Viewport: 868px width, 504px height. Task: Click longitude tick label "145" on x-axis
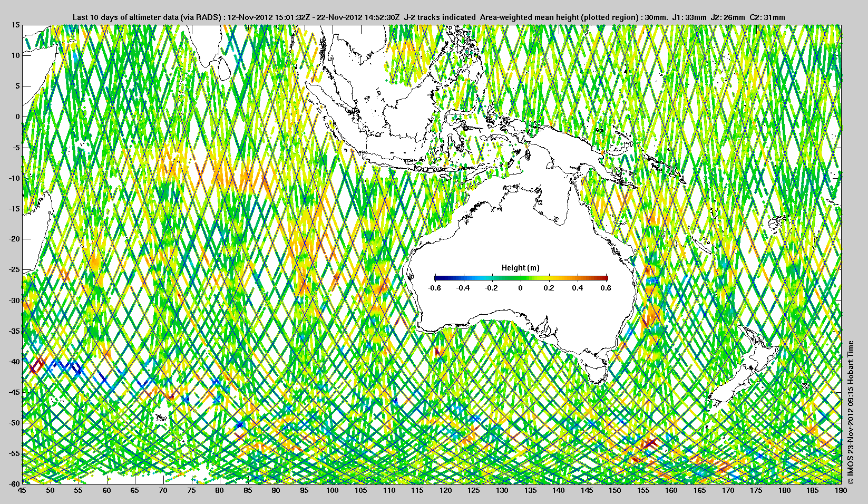coord(587,490)
